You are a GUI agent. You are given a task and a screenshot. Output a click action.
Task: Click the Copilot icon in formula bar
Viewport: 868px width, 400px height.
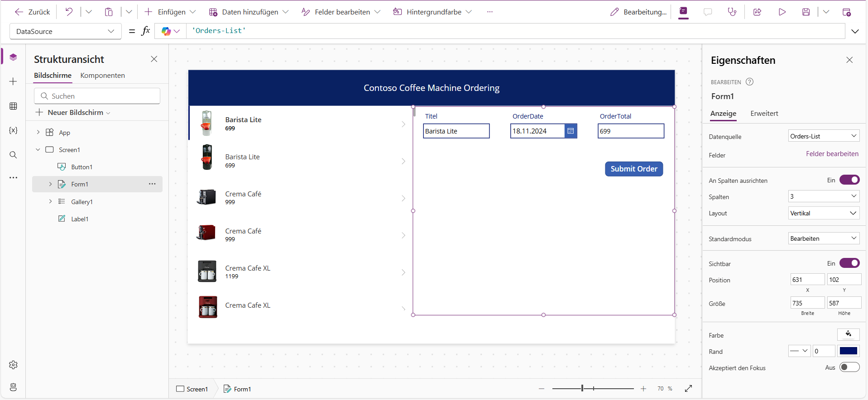pos(166,31)
